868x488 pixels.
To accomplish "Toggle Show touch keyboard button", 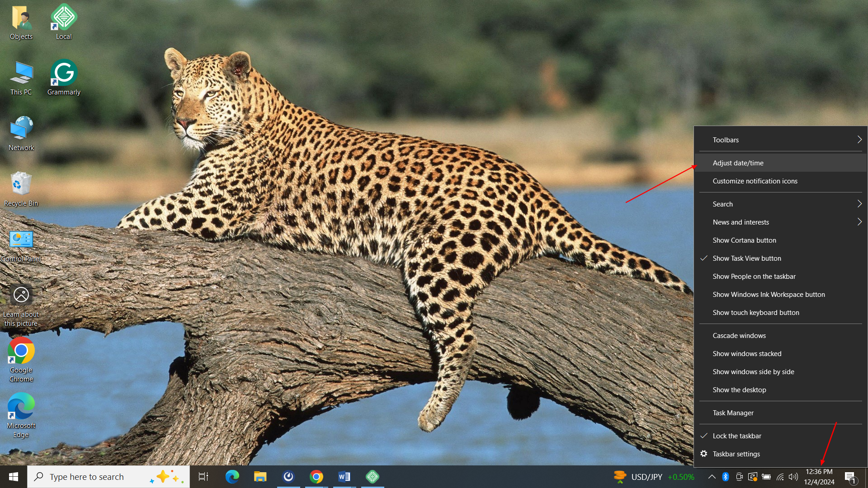I will click(x=781, y=312).
